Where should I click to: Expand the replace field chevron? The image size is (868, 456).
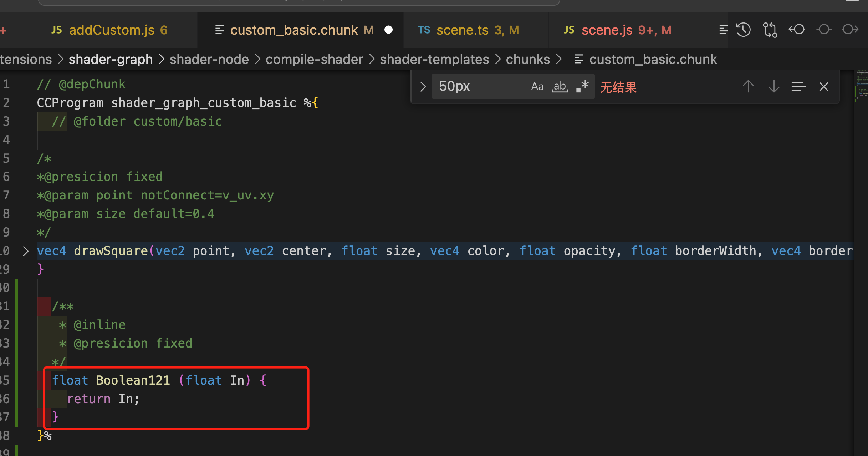point(423,87)
